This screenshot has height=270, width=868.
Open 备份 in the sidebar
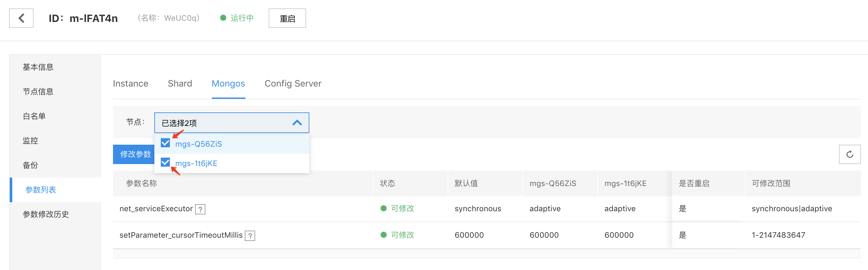(x=30, y=165)
